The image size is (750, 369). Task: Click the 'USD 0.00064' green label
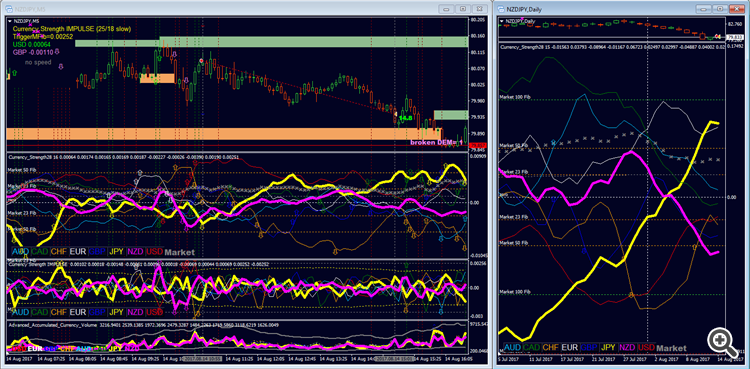point(33,44)
